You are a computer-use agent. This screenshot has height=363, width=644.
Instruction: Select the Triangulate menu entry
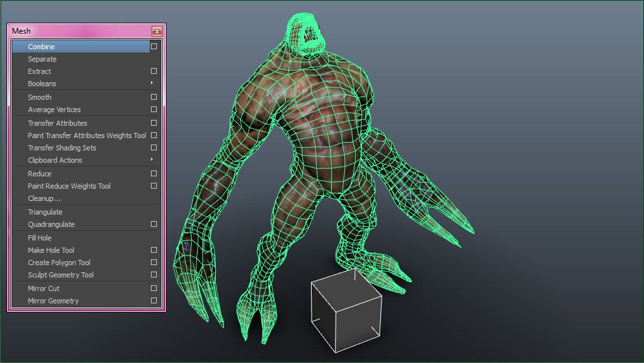pyautogui.click(x=45, y=212)
